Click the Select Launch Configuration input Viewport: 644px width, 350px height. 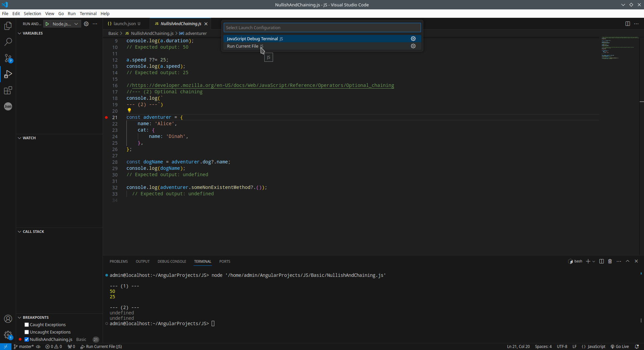point(322,28)
